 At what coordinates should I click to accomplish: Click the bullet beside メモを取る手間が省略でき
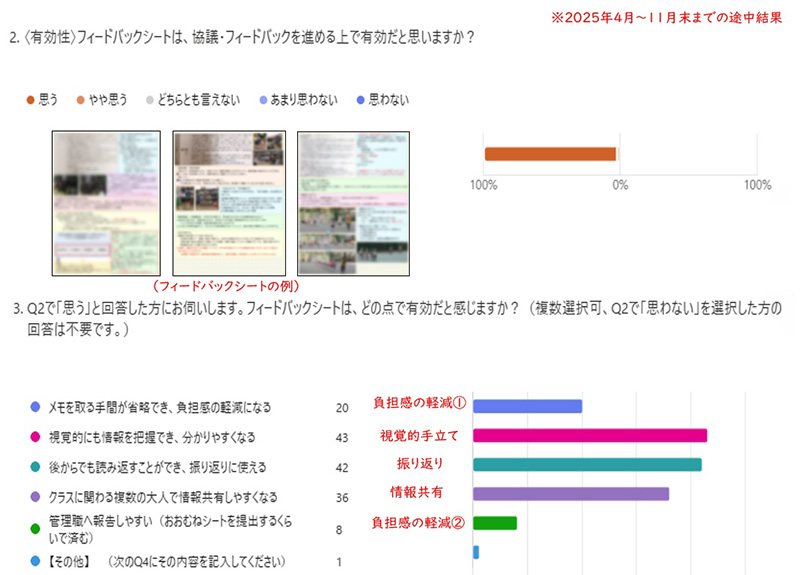click(x=36, y=408)
